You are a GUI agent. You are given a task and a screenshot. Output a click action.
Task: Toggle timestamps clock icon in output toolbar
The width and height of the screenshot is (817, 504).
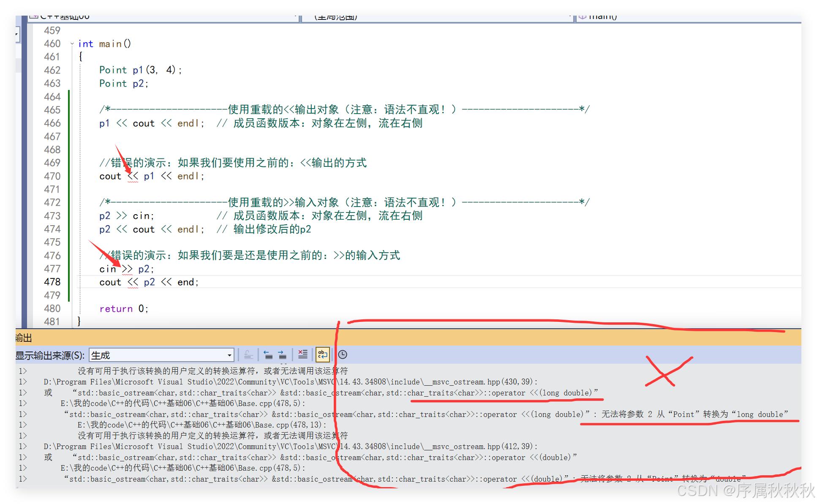coord(343,354)
